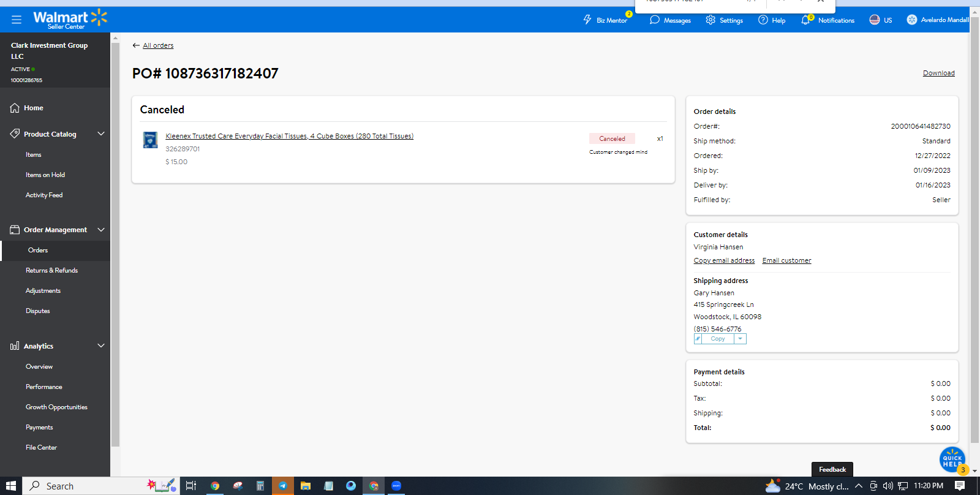Collapse the Order Management section chevron
Image resolution: width=980 pixels, height=495 pixels.
(101, 230)
